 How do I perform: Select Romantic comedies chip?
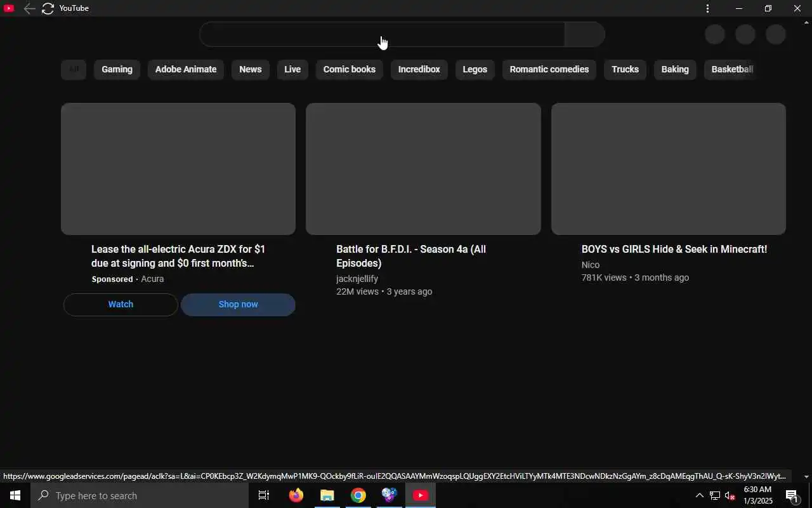tap(549, 69)
